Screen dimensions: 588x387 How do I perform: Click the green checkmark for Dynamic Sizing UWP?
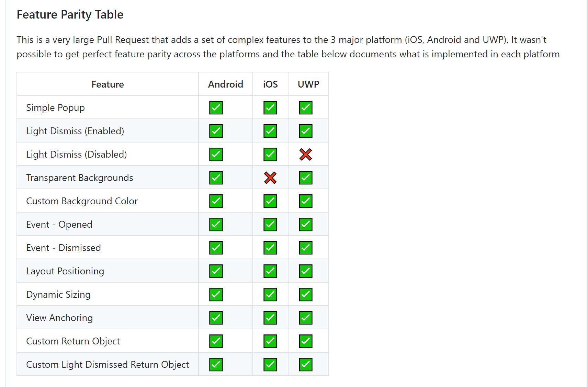click(306, 294)
